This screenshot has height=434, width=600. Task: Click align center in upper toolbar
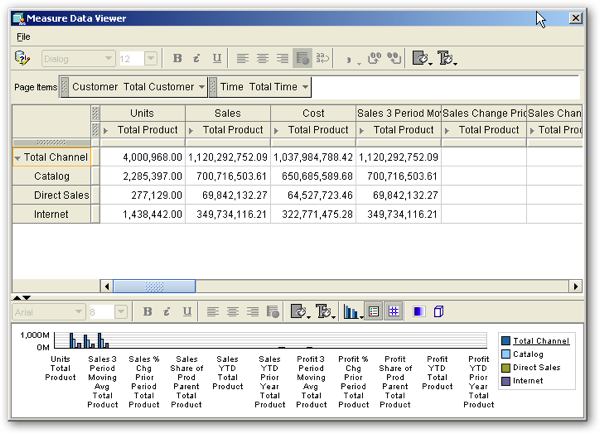(263, 59)
